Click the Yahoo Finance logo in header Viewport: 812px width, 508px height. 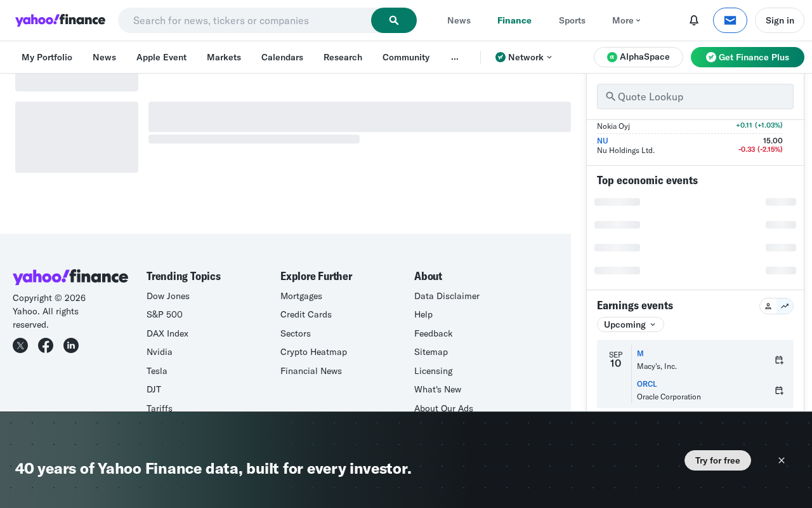pyautogui.click(x=60, y=20)
